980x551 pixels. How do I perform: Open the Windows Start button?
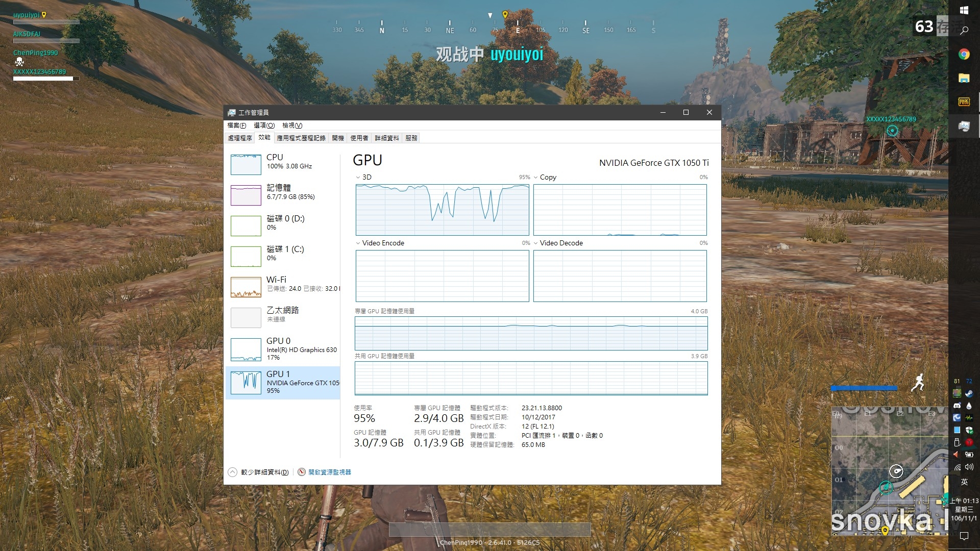(x=964, y=10)
